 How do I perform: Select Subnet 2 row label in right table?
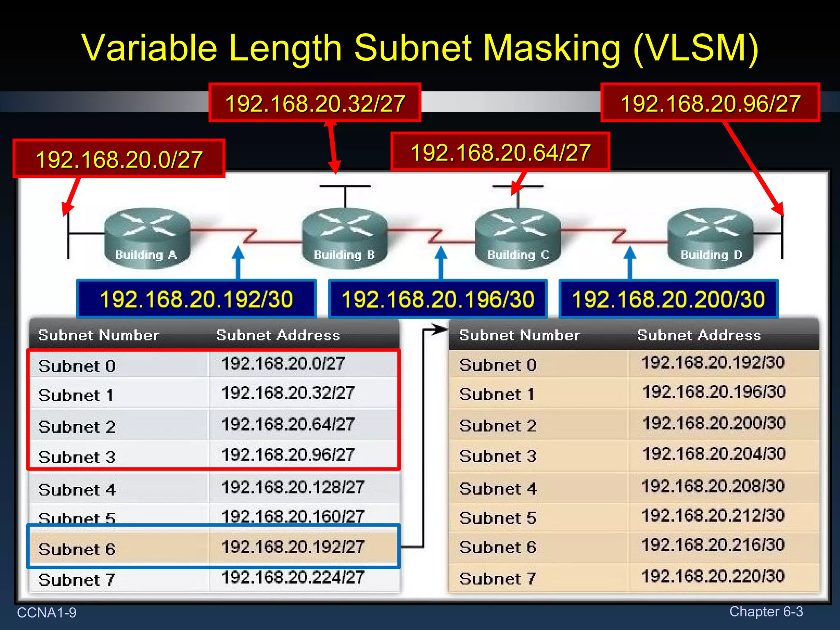[x=498, y=426]
